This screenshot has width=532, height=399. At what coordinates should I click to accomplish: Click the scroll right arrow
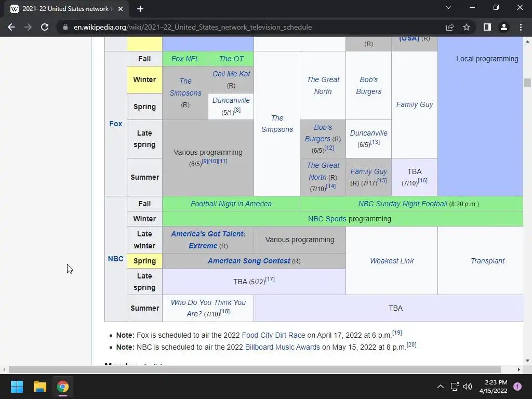click(519, 369)
